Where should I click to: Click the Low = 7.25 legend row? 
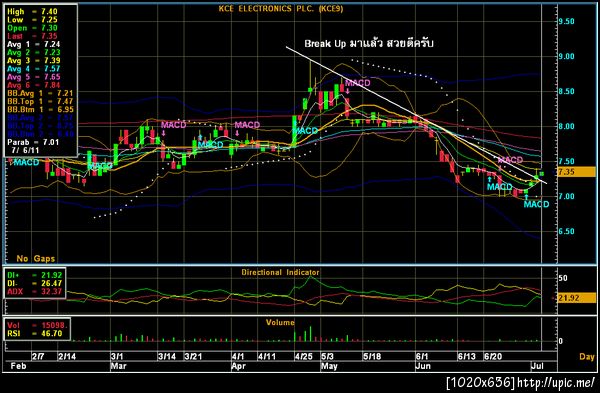(32, 20)
